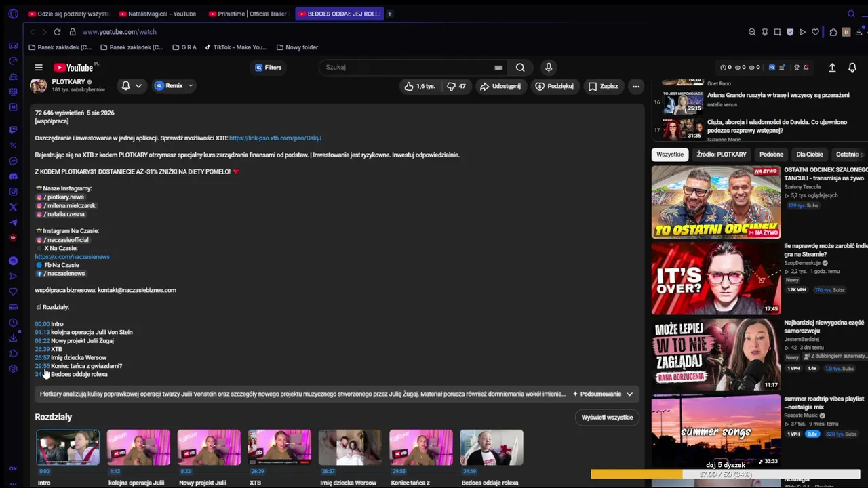Open the toolbar downloads icon
This screenshot has height=488, width=868.
pos(859,32)
